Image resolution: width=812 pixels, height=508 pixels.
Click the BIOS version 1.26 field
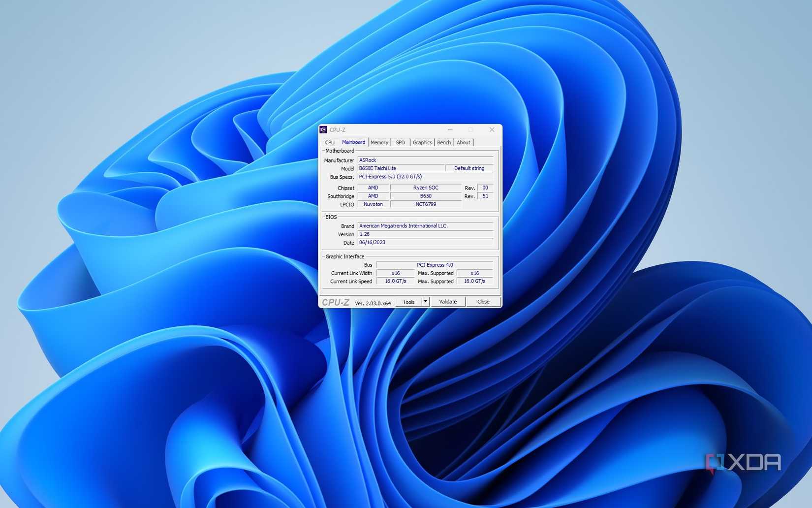coord(425,234)
